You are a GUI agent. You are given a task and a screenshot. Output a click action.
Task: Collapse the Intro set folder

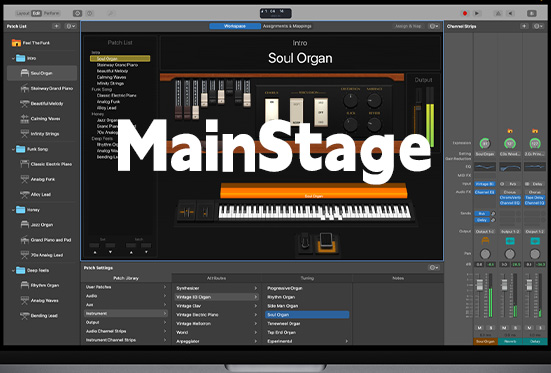tap(13, 58)
